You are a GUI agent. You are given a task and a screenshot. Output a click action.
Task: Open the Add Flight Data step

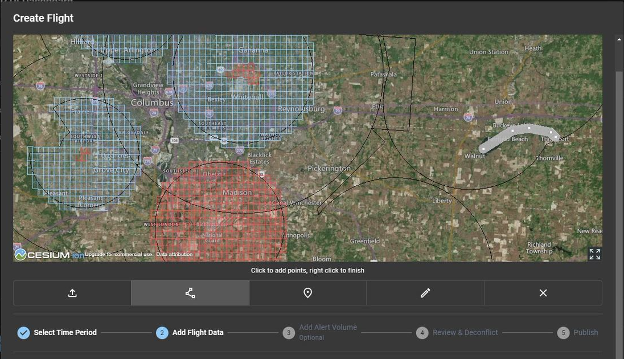tap(198, 333)
